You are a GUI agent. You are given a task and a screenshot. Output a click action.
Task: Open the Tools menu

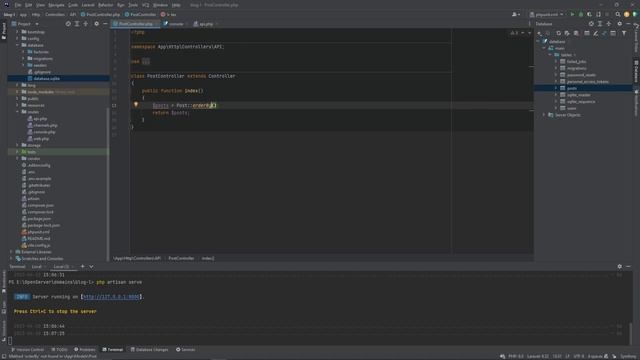tap(133, 5)
